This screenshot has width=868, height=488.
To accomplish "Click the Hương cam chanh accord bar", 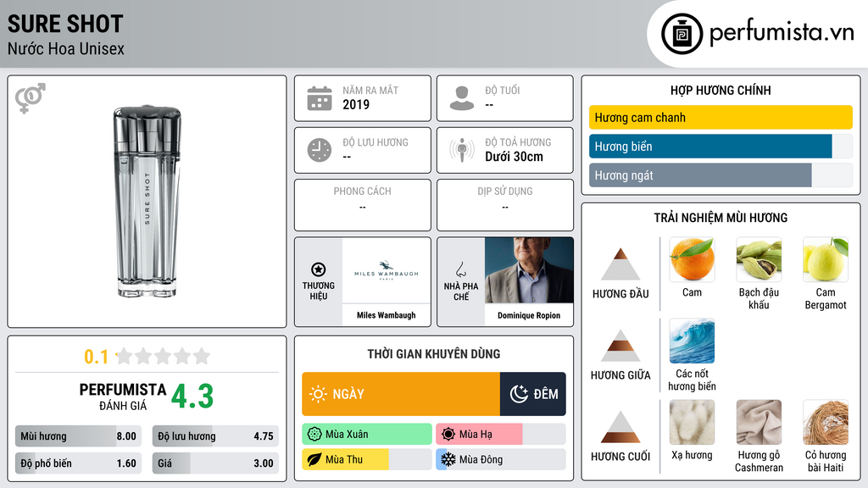I will (x=721, y=117).
